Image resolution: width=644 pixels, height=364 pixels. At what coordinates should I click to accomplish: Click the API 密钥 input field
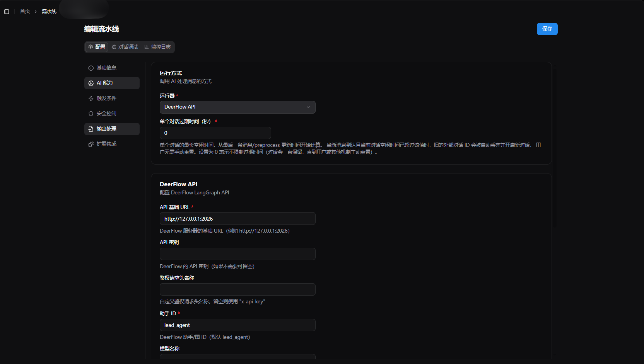coord(237,254)
